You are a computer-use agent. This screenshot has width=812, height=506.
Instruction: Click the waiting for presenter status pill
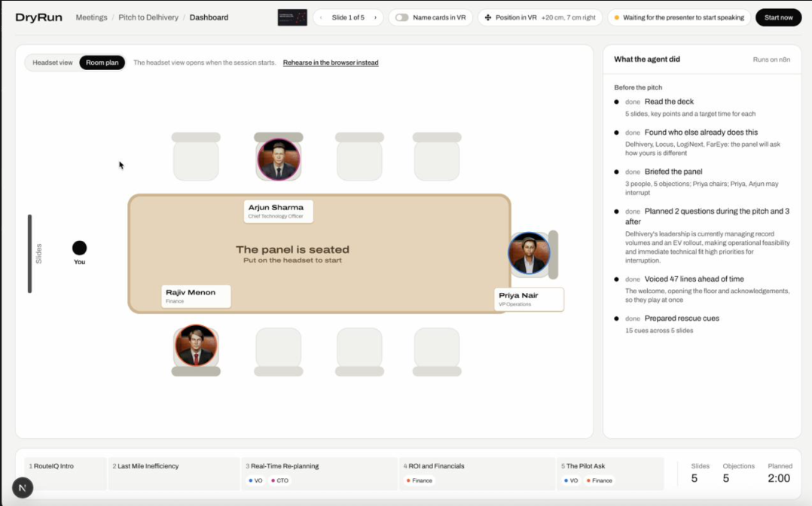click(679, 17)
